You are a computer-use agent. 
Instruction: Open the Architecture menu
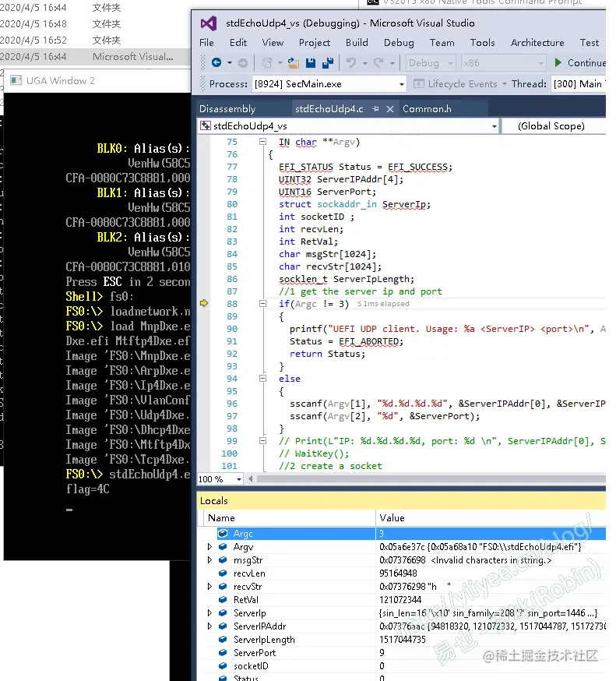click(x=537, y=43)
